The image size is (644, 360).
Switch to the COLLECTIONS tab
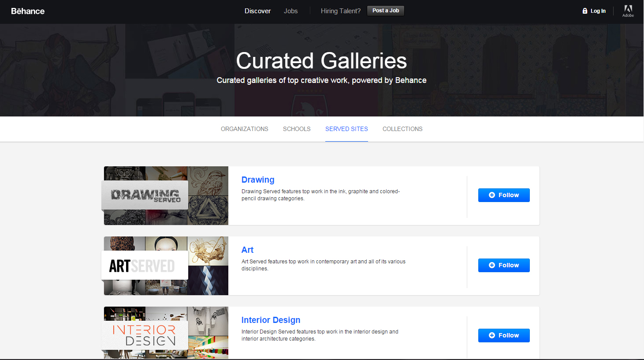click(402, 129)
